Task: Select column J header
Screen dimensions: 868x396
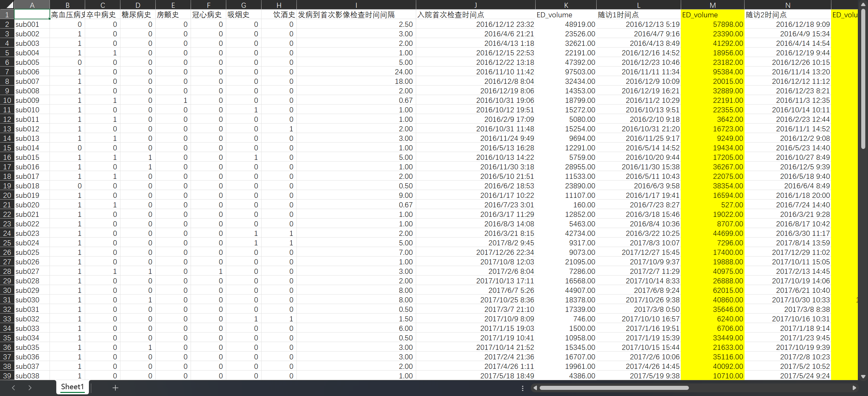Action: (x=476, y=5)
